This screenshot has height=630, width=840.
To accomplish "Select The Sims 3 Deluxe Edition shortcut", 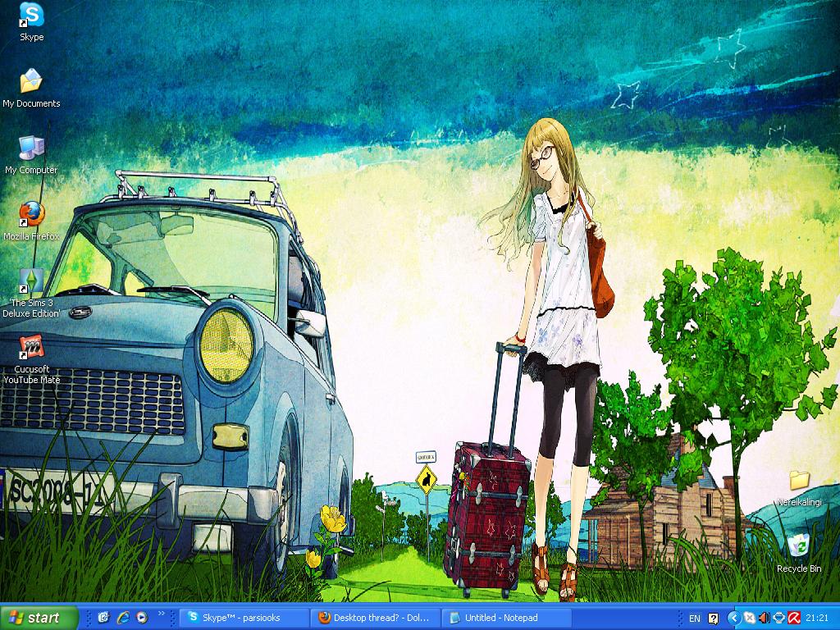I will (x=31, y=293).
